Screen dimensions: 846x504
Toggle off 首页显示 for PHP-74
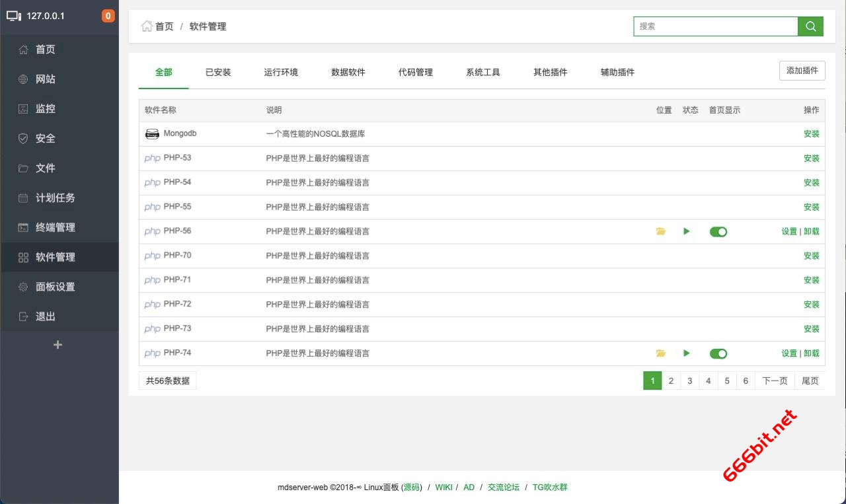[x=718, y=353]
